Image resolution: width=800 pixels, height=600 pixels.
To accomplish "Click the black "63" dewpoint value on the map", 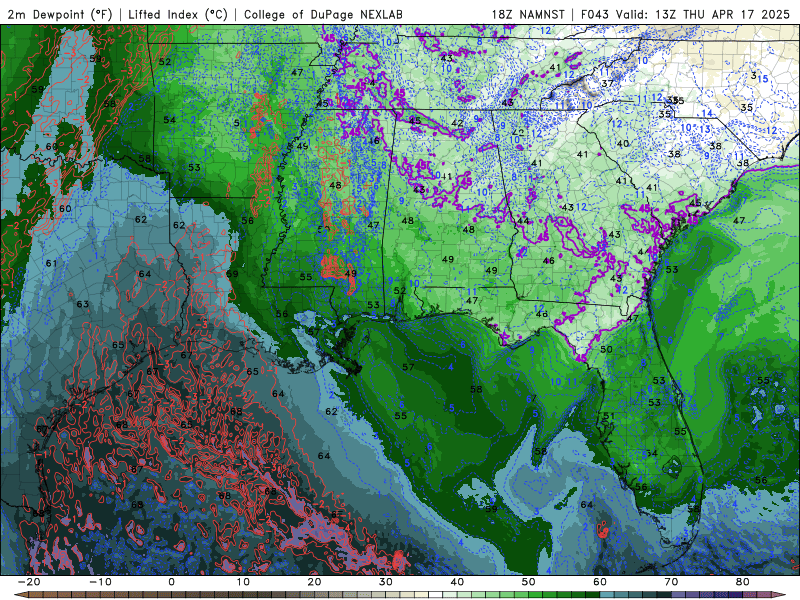I will point(83,304).
